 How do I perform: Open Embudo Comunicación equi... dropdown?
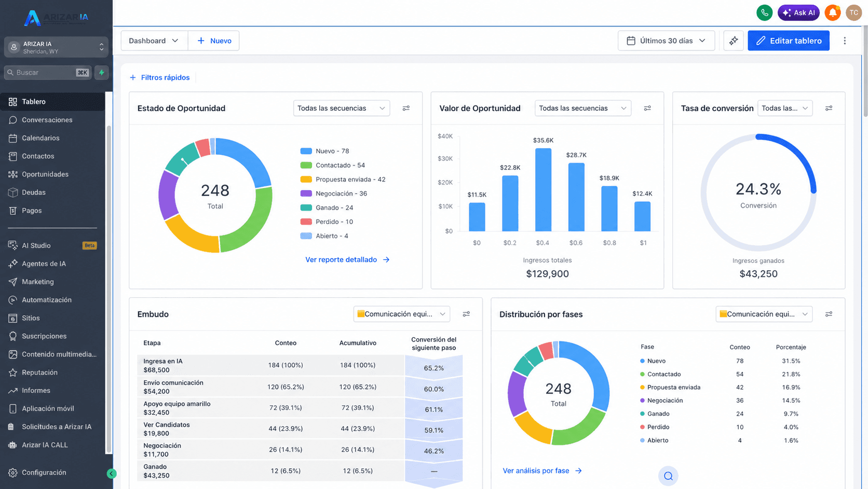click(402, 314)
